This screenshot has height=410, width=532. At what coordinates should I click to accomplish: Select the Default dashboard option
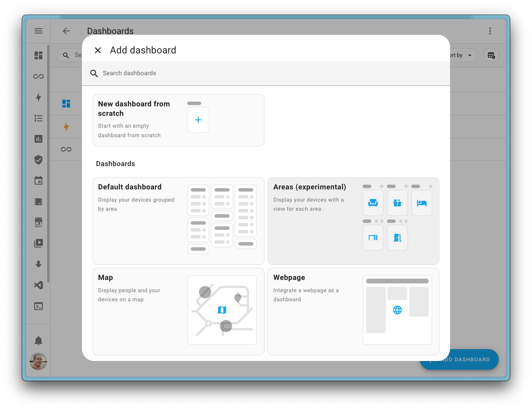(x=178, y=221)
